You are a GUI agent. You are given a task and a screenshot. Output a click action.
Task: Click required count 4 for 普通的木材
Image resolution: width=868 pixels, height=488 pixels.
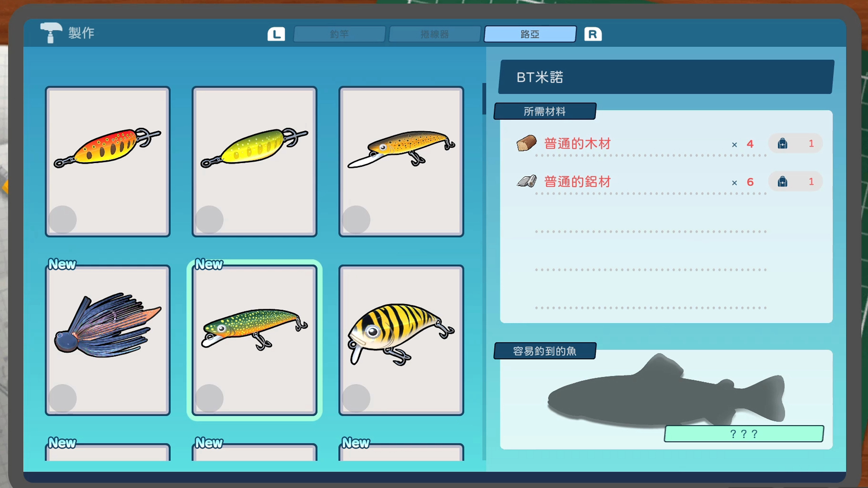pyautogui.click(x=750, y=144)
